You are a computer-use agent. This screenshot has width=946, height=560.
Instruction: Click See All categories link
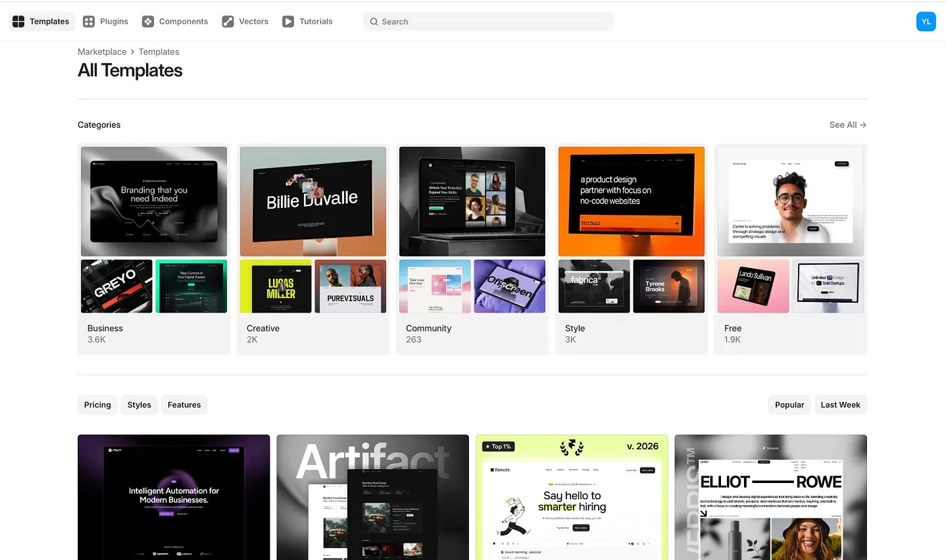tap(848, 125)
